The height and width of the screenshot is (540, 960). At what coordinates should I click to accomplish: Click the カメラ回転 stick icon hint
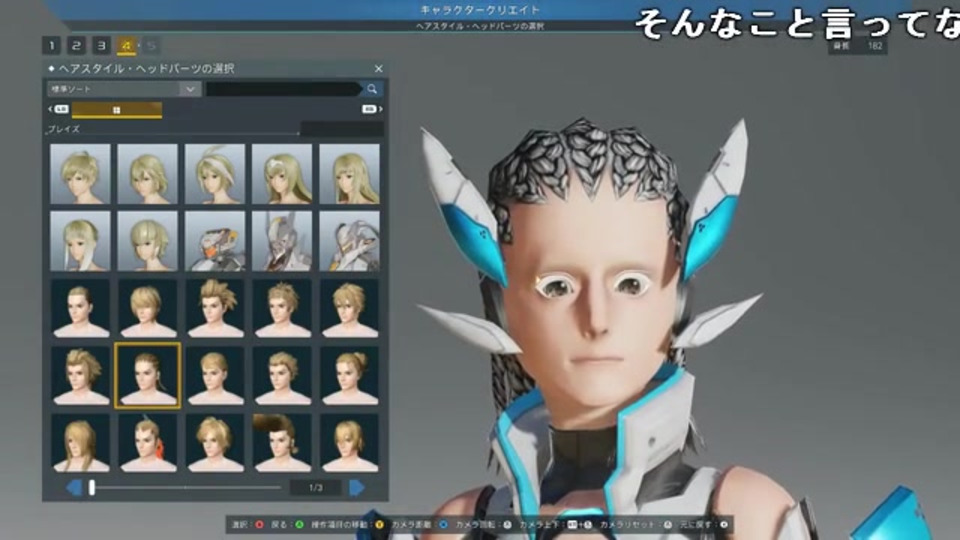484,525
